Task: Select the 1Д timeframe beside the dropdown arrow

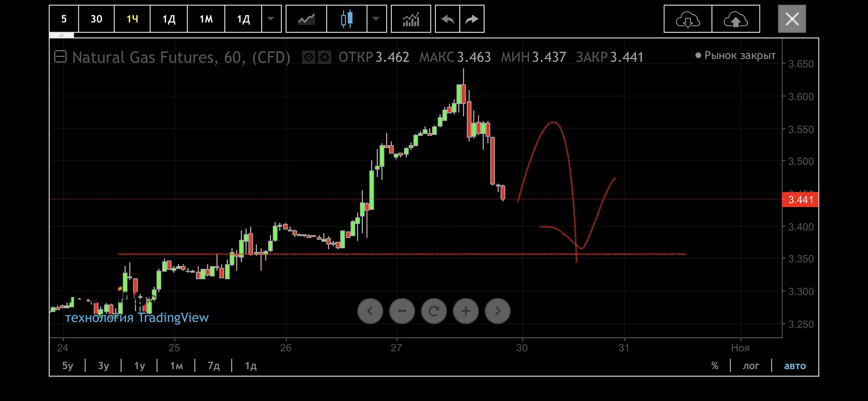Action: tap(243, 19)
